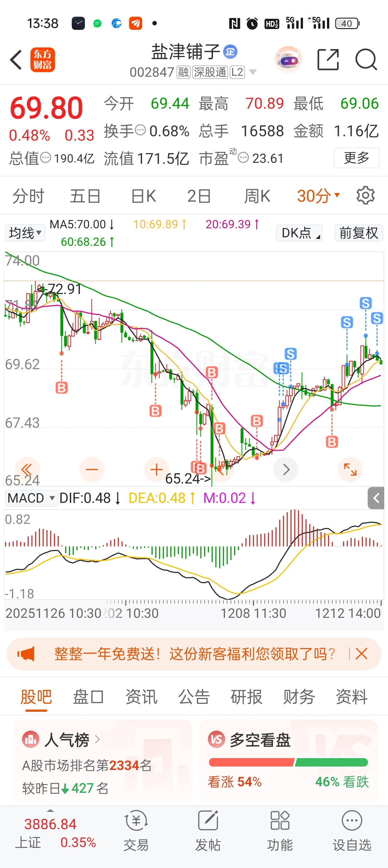Tap 设自选 to add to watchlist
Screen dimensions: 388x868
352,831
